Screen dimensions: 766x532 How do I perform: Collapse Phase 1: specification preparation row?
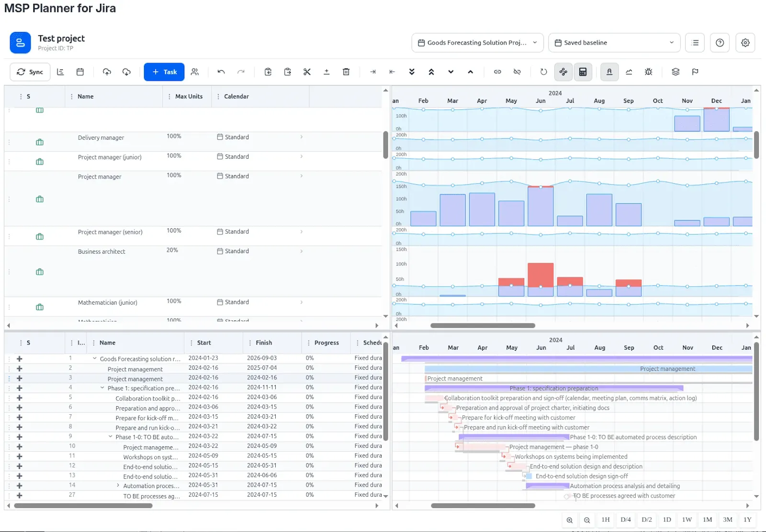click(102, 388)
